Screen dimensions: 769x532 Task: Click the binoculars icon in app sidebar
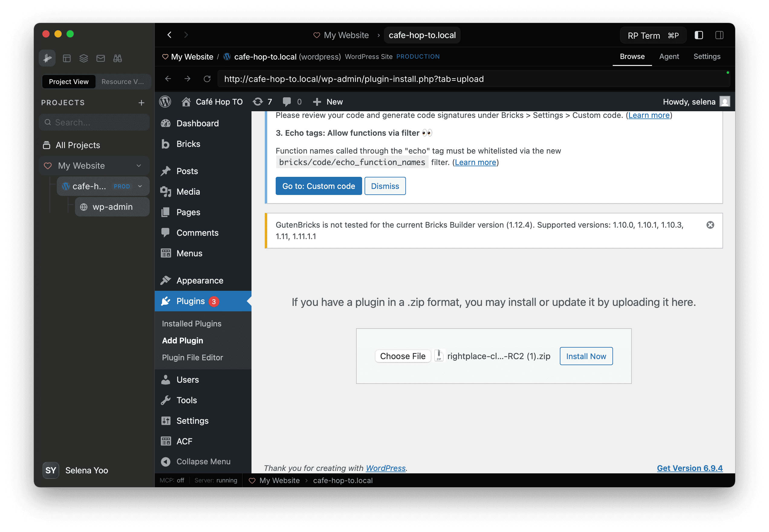coord(117,58)
